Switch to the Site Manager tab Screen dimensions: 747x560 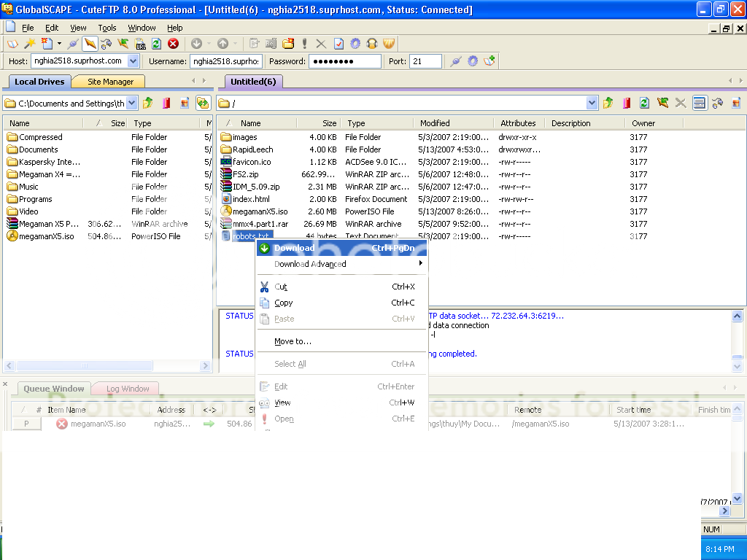click(x=110, y=82)
